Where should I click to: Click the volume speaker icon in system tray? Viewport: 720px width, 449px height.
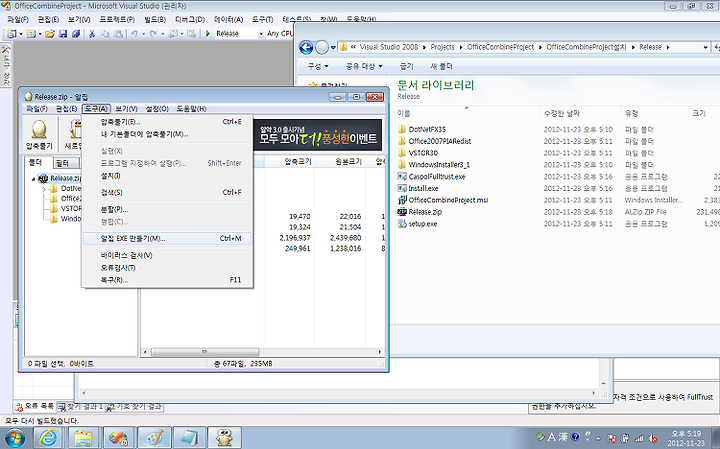point(652,438)
